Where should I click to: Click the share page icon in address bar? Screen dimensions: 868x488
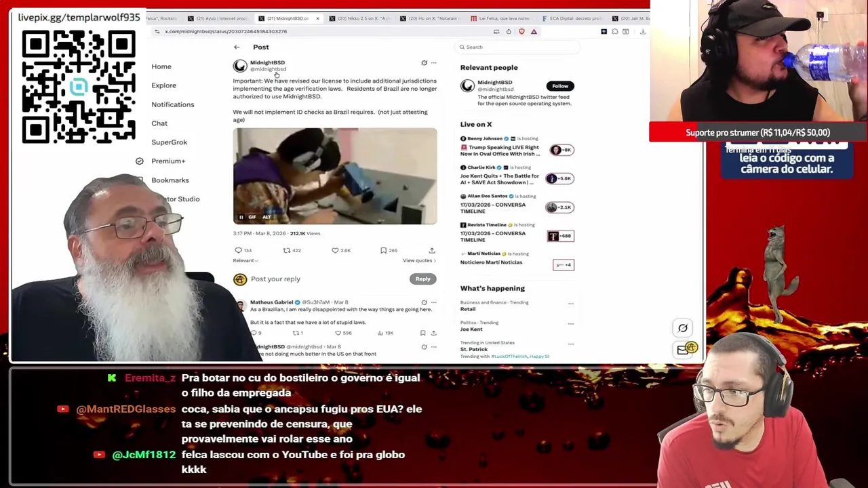509,32
